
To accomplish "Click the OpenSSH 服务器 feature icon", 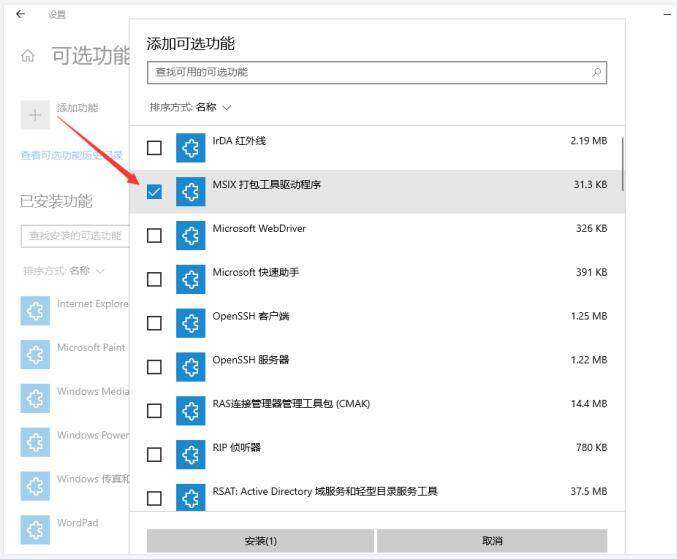I will pos(190,367).
